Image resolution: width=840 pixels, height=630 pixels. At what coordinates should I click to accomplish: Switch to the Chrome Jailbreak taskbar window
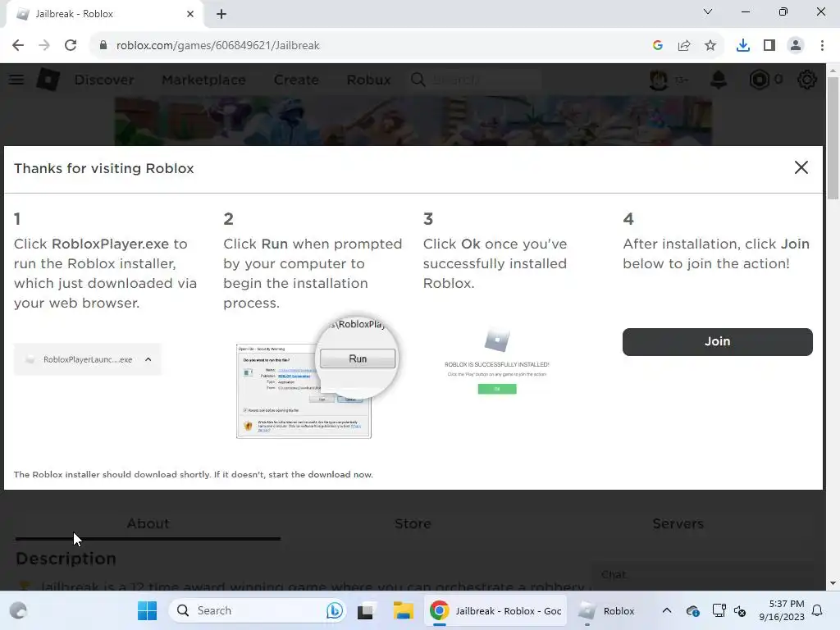(495, 610)
